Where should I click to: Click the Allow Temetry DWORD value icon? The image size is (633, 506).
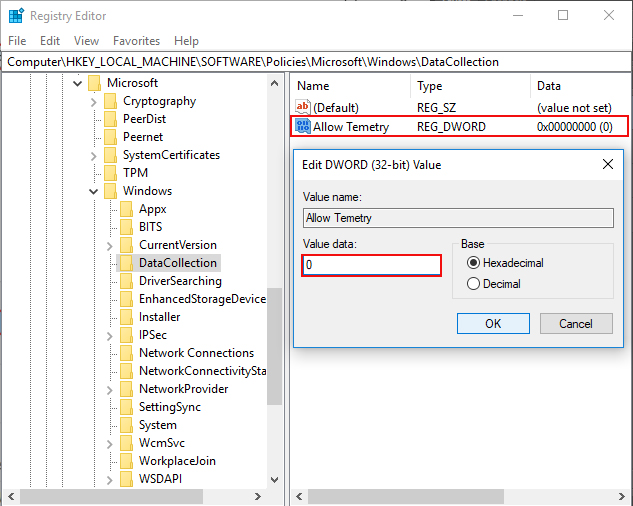[x=303, y=126]
